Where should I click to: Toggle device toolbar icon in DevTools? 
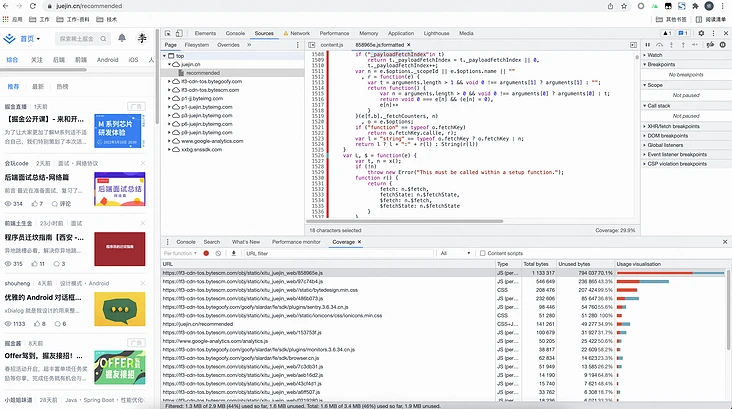(x=179, y=33)
